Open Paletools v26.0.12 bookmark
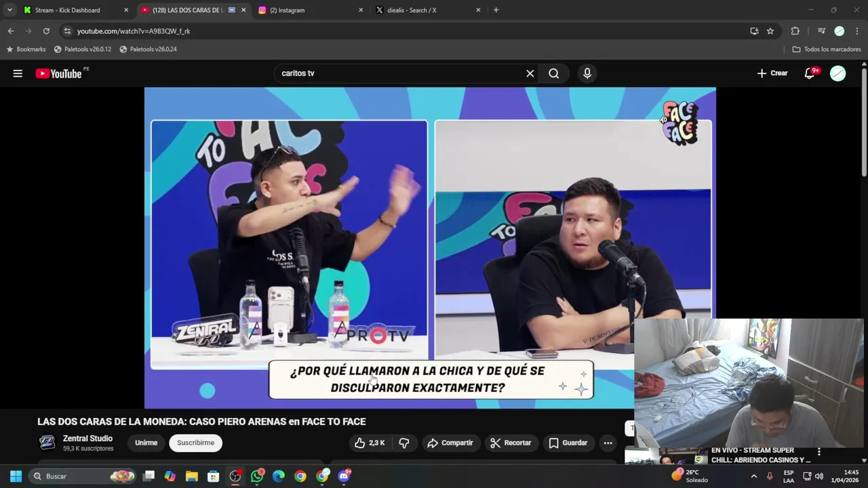This screenshot has height=488, width=868. (83, 49)
